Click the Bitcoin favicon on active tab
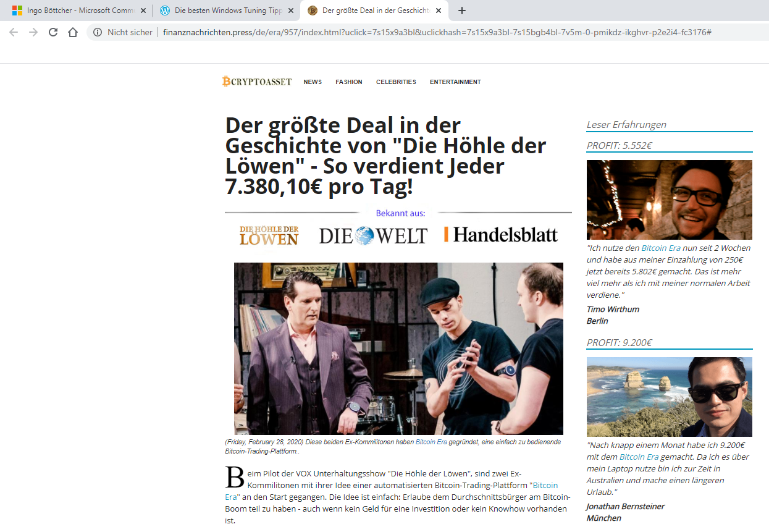This screenshot has width=769, height=532. (x=313, y=11)
